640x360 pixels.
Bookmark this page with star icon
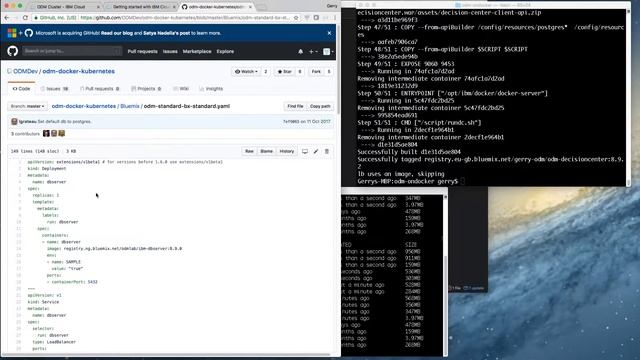pos(296,18)
